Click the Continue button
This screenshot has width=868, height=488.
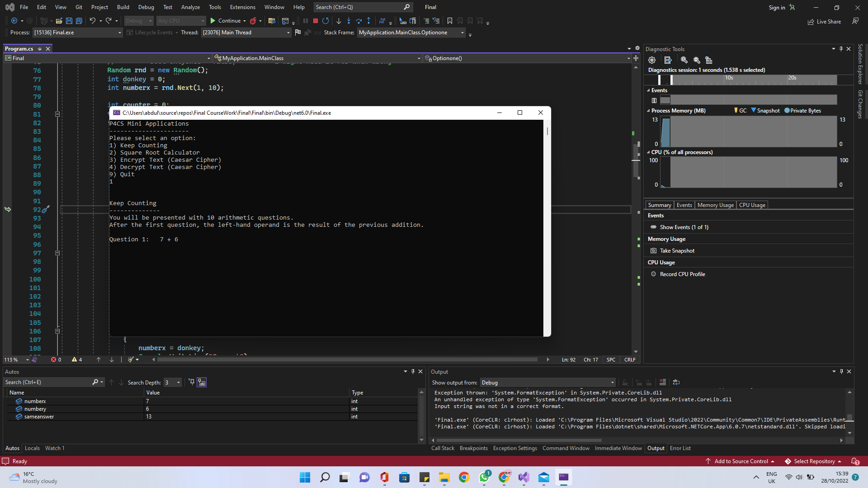(x=225, y=21)
